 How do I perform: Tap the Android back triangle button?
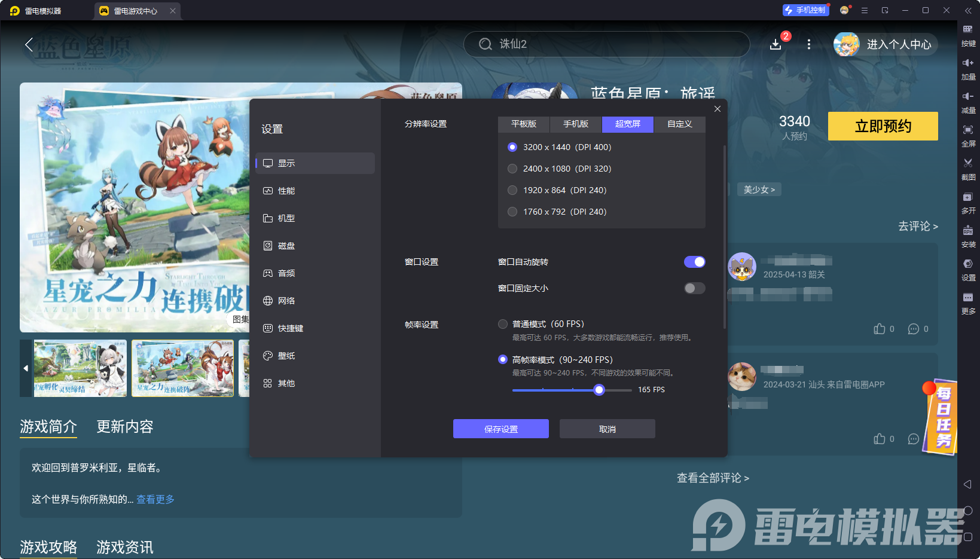point(968,484)
